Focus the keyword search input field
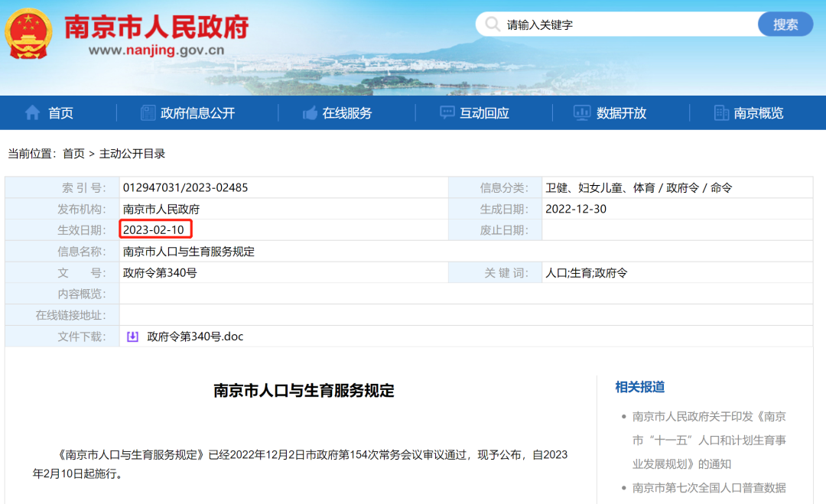This screenshot has width=826, height=504. tap(623, 24)
